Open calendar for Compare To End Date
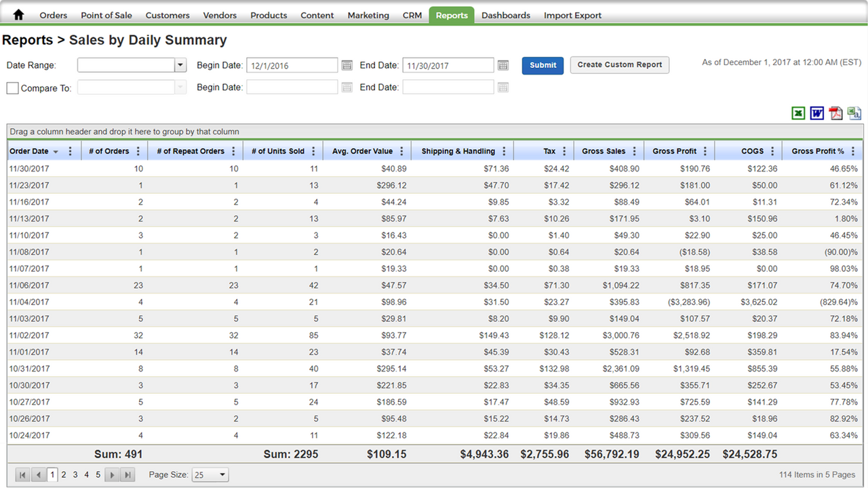The height and width of the screenshot is (488, 868). (x=503, y=87)
